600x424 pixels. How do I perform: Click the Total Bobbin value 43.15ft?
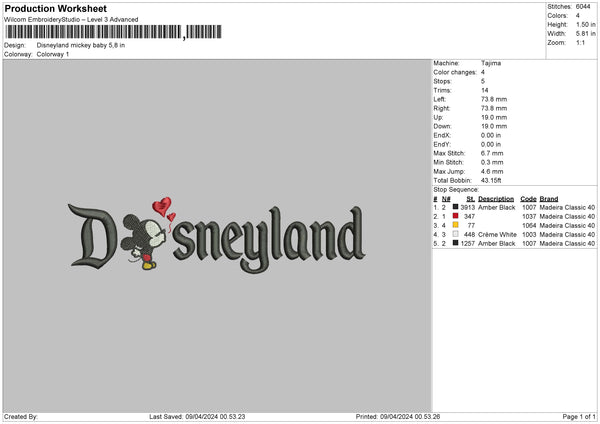click(491, 180)
